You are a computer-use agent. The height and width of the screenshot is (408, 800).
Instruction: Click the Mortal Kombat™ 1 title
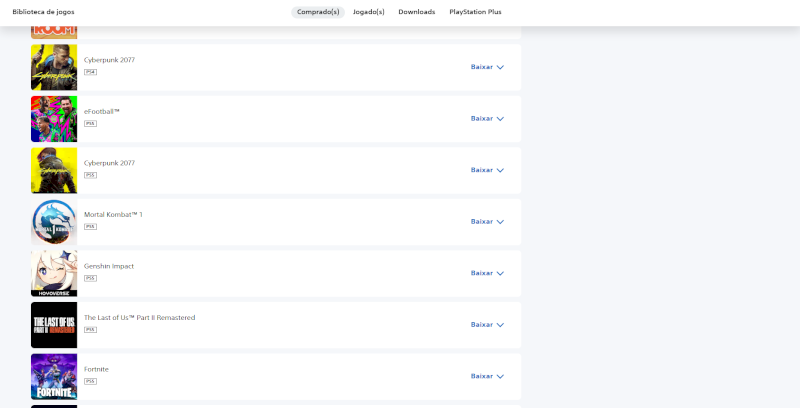[113, 214]
